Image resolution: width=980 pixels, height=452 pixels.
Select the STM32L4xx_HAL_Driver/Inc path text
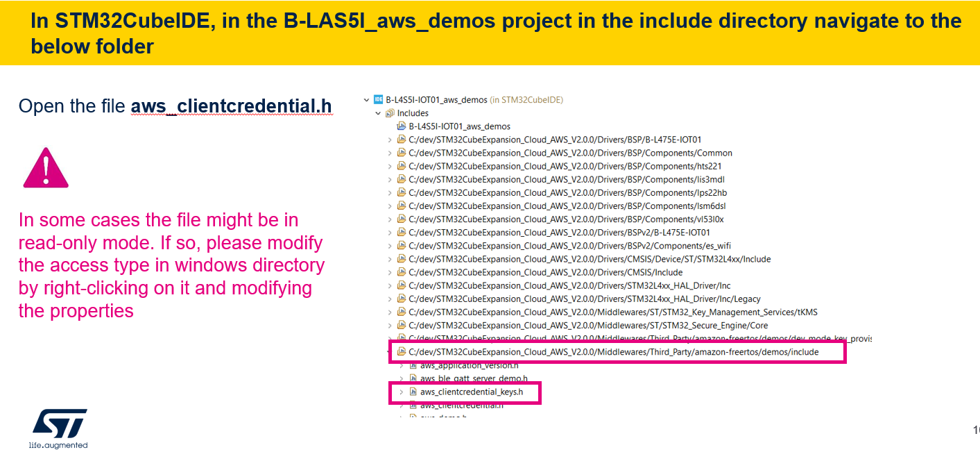[x=569, y=285]
